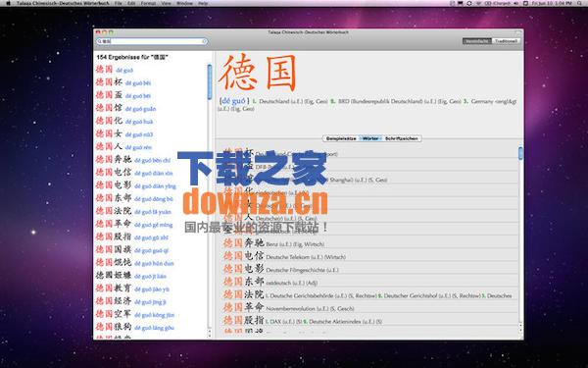Open the Window menu
The image size is (588, 368).
(184, 3)
